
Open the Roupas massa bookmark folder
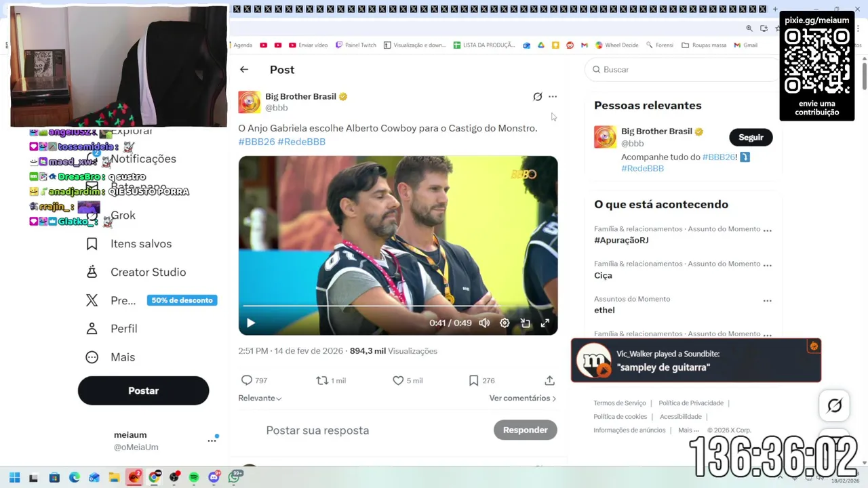pyautogui.click(x=704, y=45)
